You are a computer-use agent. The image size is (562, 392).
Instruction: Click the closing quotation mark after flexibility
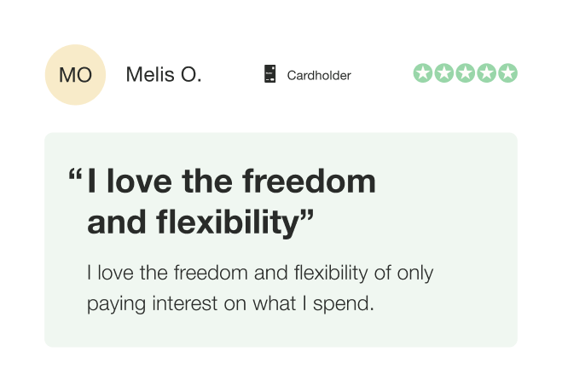click(x=307, y=216)
